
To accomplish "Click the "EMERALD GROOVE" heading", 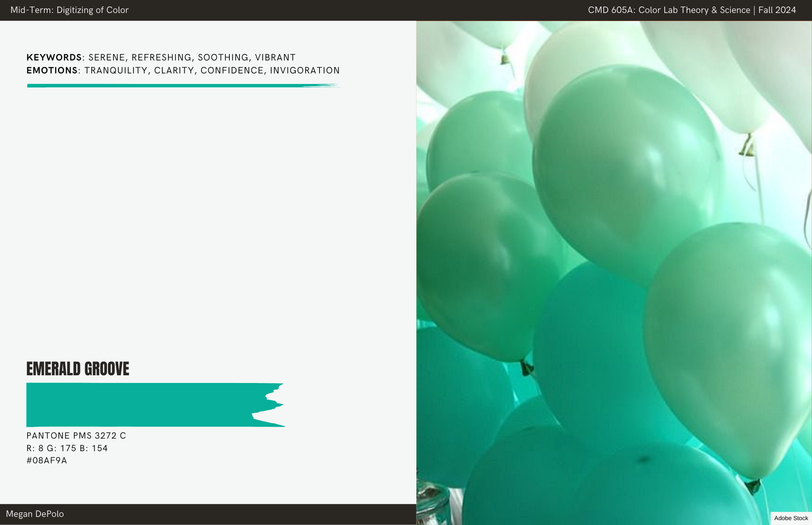I will (x=78, y=369).
